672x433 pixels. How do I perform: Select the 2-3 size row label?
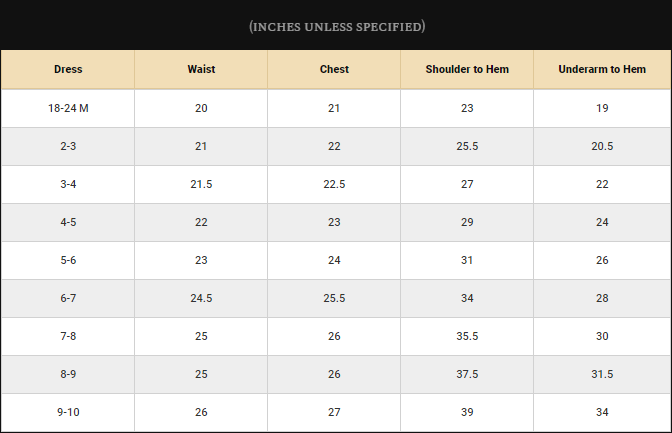coord(68,146)
